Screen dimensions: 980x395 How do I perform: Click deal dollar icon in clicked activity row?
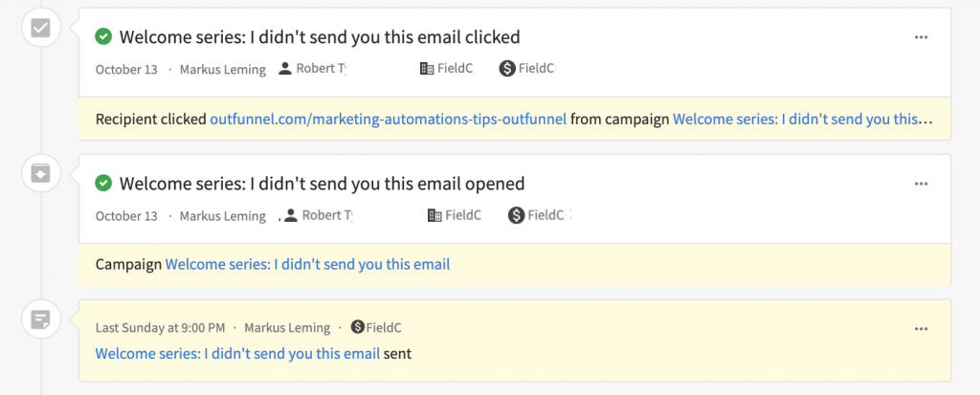[507, 69]
